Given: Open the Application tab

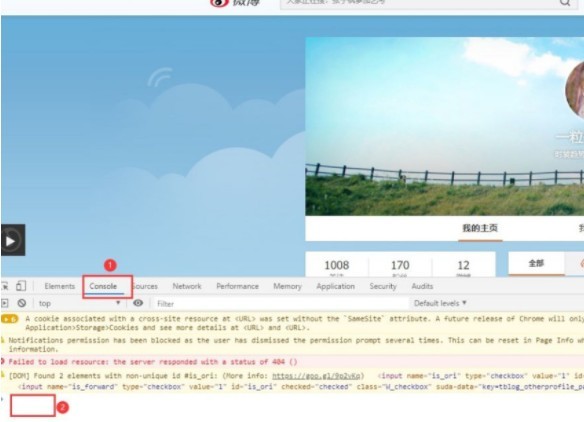Looking at the screenshot, I should pyautogui.click(x=335, y=286).
